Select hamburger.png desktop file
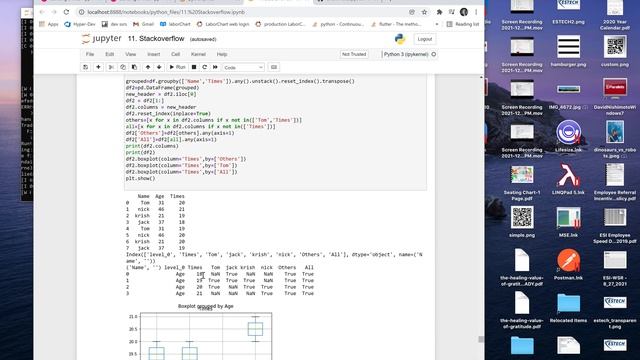The image size is (640, 360). click(568, 51)
